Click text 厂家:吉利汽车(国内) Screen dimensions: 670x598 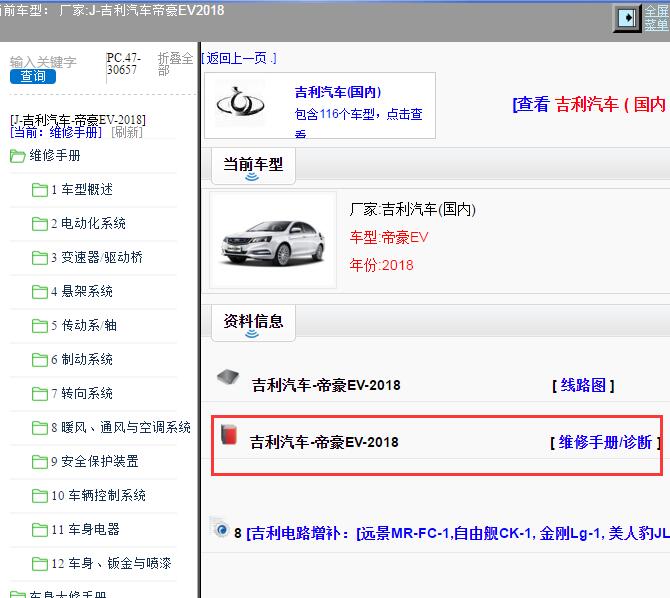point(412,209)
